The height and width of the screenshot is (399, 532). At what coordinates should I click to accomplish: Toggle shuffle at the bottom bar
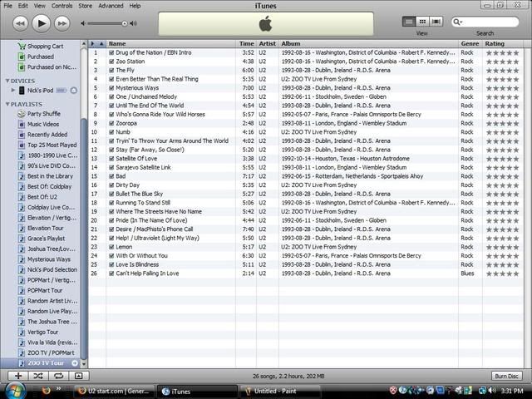tap(38, 376)
